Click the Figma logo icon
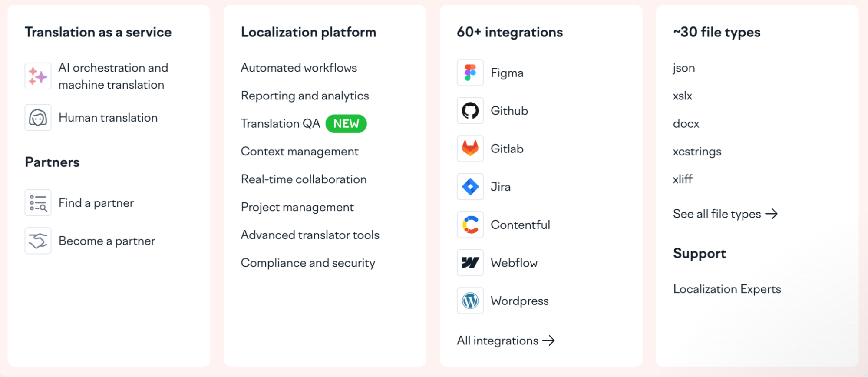The height and width of the screenshot is (377, 868). (470, 73)
